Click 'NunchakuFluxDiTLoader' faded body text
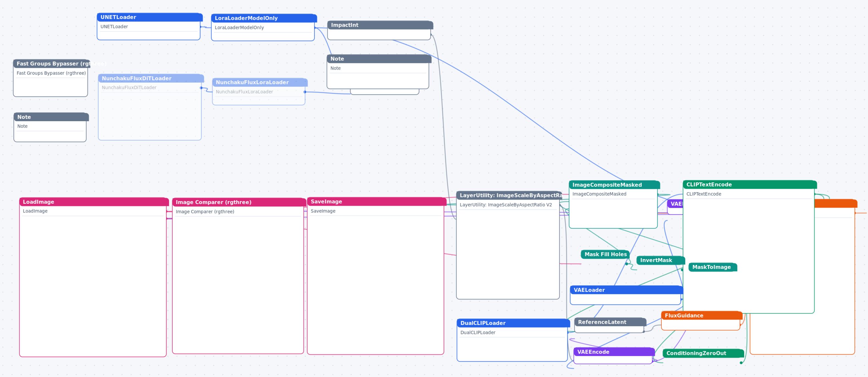The height and width of the screenshot is (377, 868). tap(129, 87)
